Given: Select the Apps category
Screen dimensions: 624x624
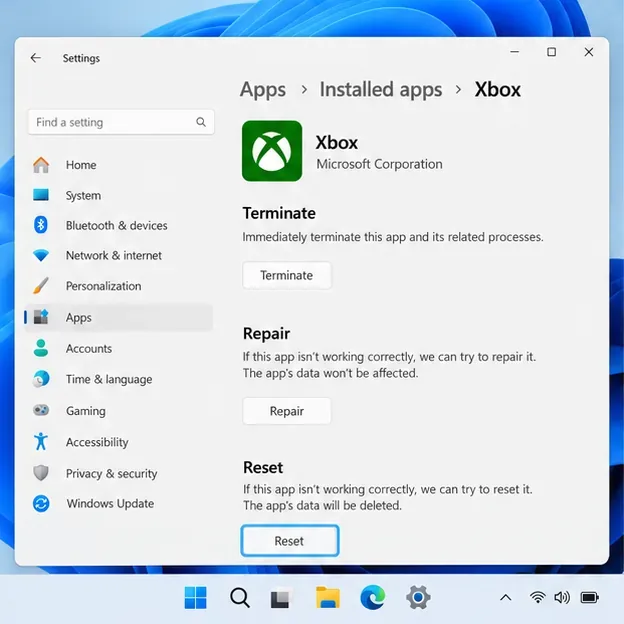Looking at the screenshot, I should click(119, 317).
